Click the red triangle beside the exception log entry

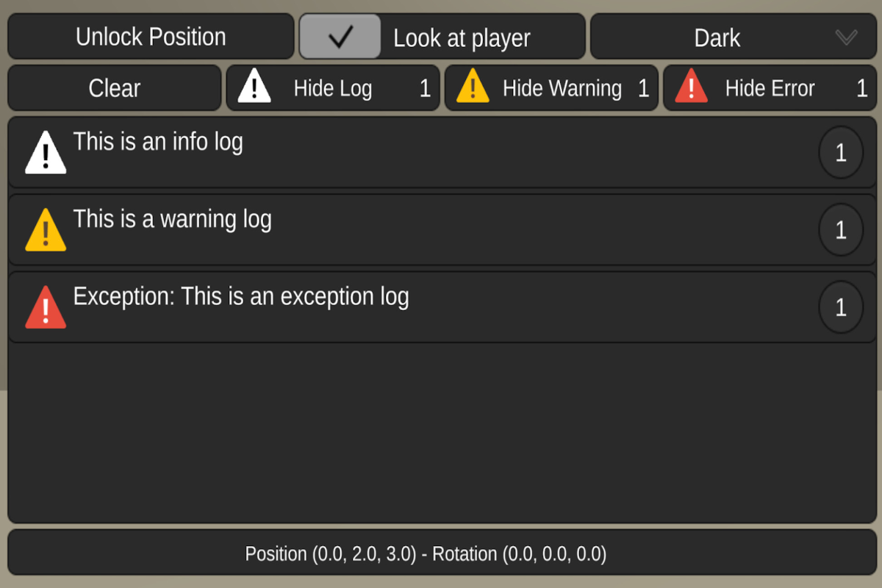pyautogui.click(x=46, y=308)
